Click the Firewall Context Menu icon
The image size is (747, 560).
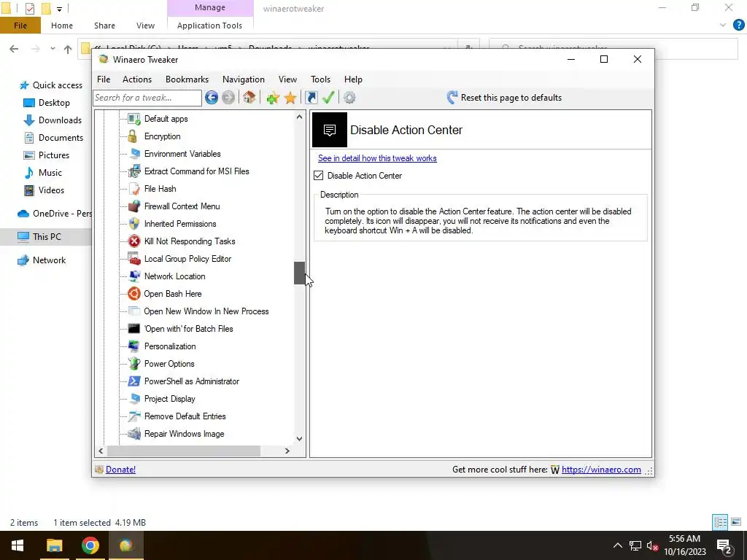[x=134, y=206]
